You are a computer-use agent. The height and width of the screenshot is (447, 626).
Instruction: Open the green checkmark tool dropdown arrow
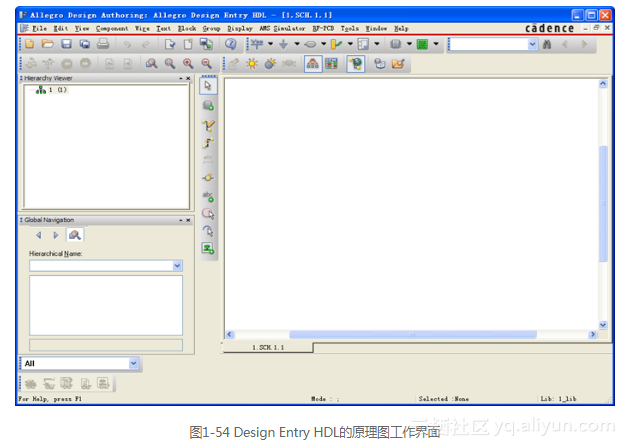point(350,44)
